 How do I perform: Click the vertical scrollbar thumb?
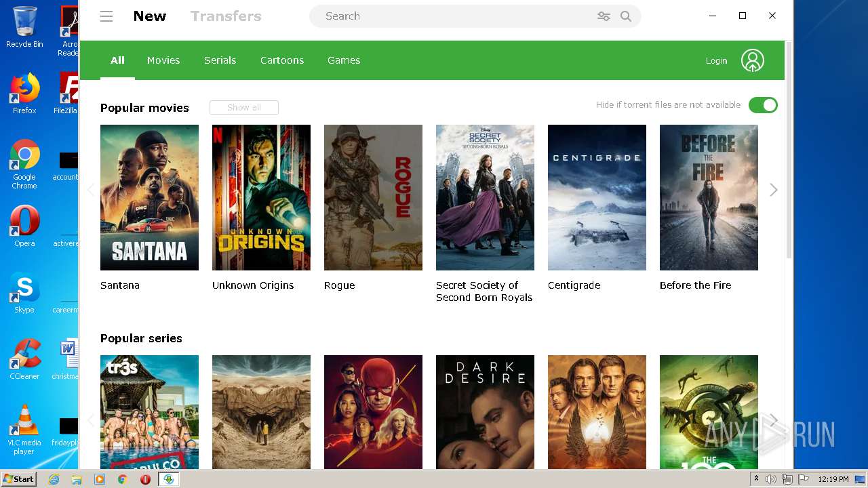(789, 149)
